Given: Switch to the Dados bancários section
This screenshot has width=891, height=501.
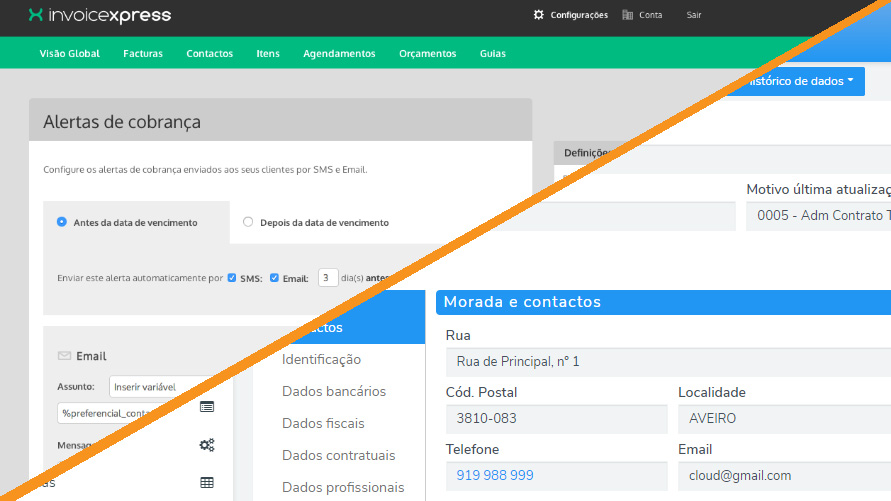Looking at the screenshot, I should coord(333,391).
